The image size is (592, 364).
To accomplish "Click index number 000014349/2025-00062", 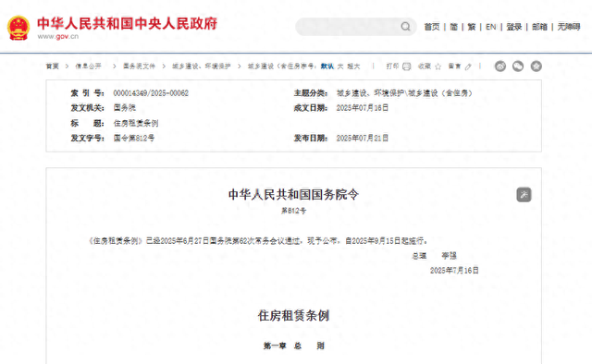I will tap(151, 93).
